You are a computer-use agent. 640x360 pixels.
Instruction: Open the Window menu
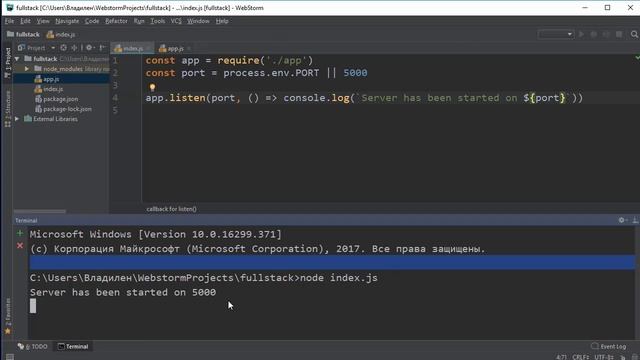198,21
